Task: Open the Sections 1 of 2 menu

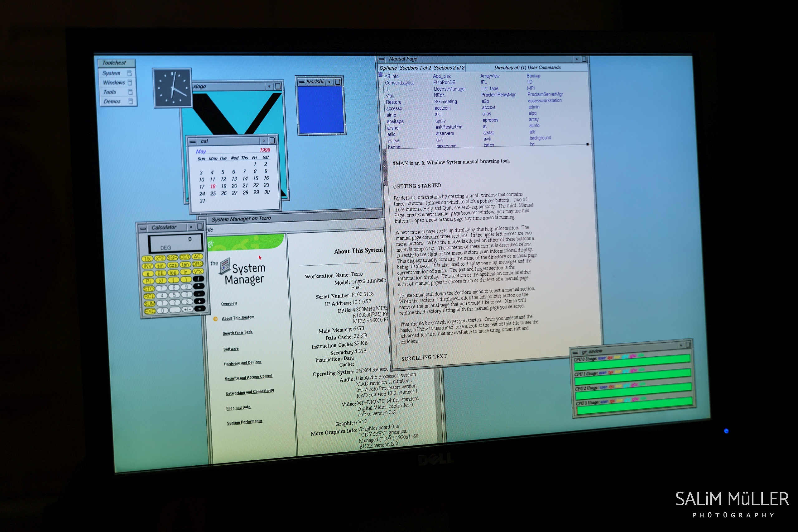Action: pyautogui.click(x=415, y=68)
